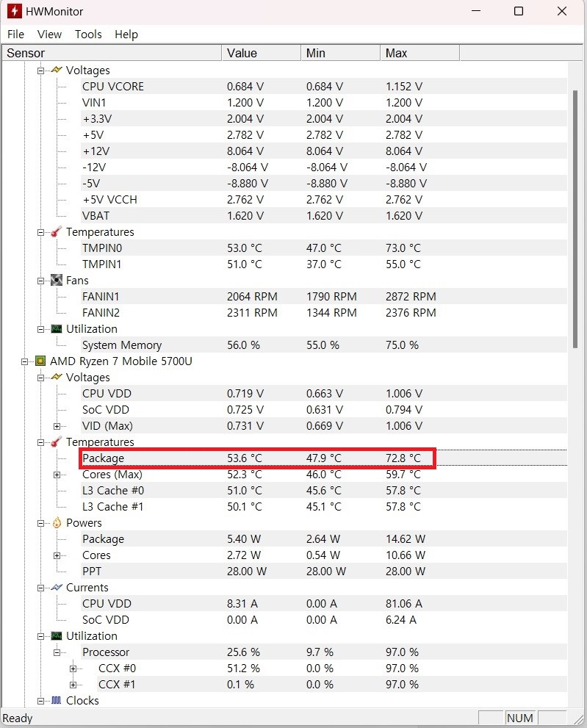Select the FANIN1 fan row
The height and width of the screenshot is (728, 587).
pos(324,296)
